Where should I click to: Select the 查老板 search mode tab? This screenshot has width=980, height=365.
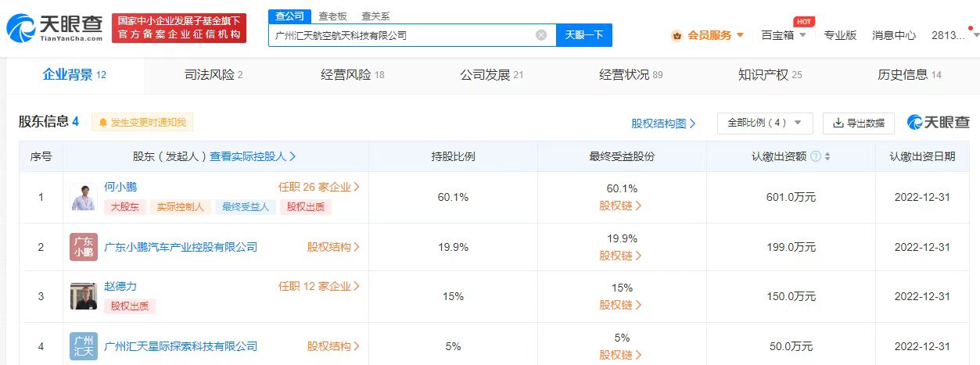[332, 16]
